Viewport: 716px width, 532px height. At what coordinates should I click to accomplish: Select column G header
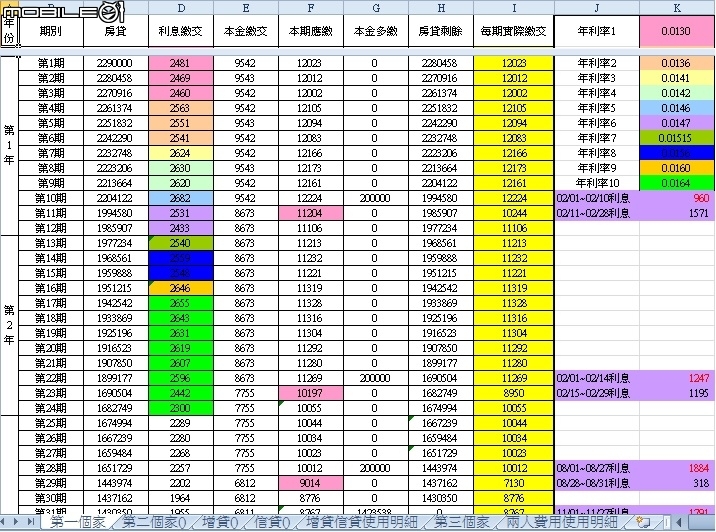(376, 8)
